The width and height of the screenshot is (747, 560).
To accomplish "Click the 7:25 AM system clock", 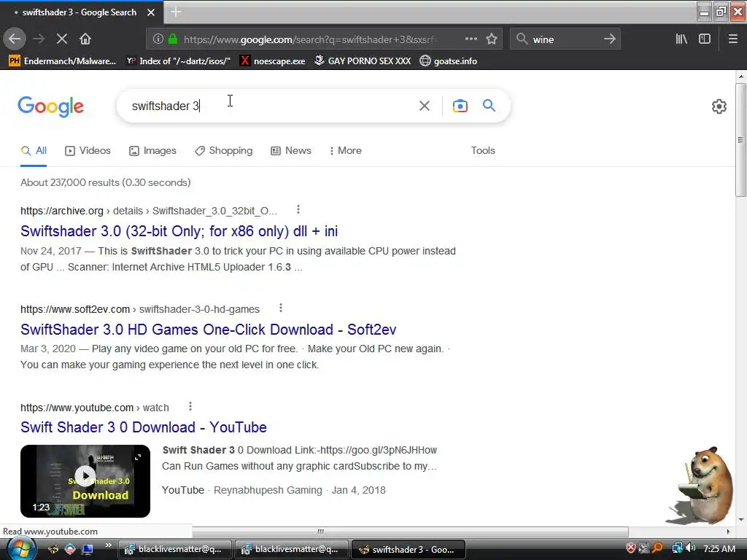I will [x=719, y=549].
